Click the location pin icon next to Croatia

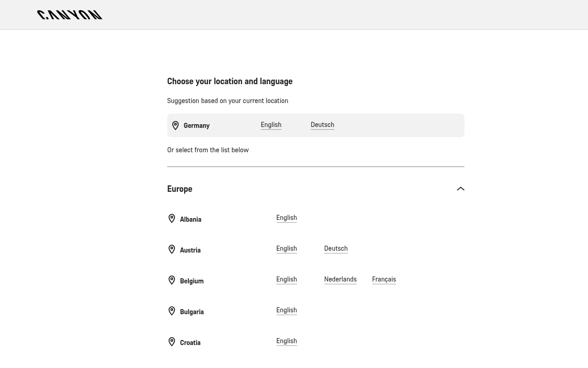point(172,342)
